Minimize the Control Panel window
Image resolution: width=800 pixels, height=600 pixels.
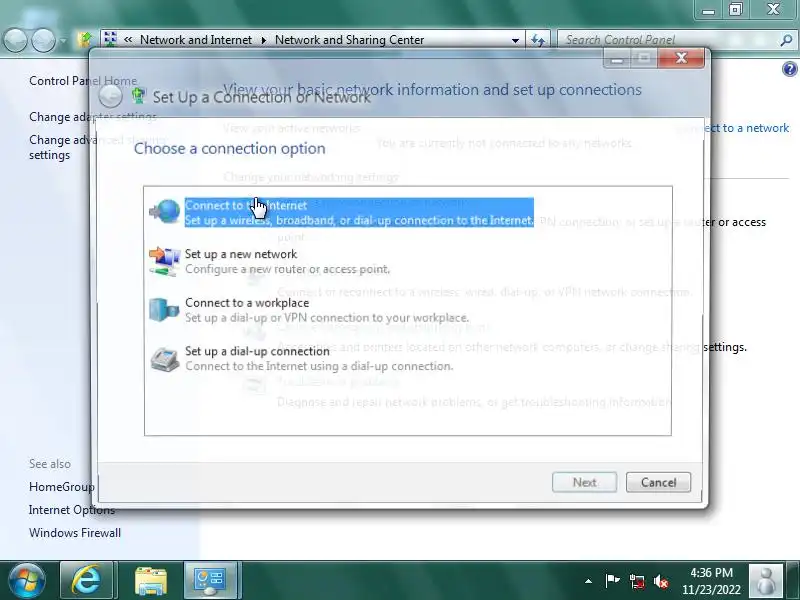708,10
